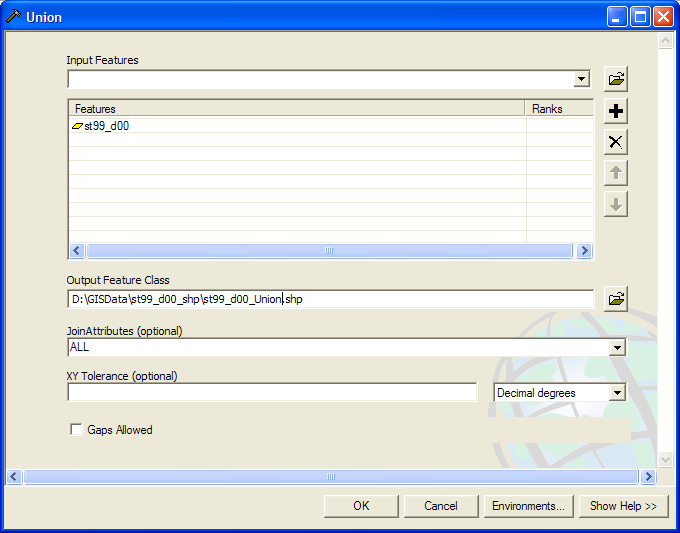Click the Union hammer title icon

tap(14, 17)
